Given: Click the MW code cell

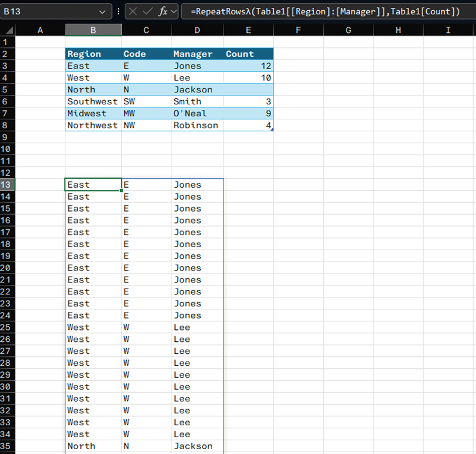Looking at the screenshot, I should pyautogui.click(x=146, y=113).
